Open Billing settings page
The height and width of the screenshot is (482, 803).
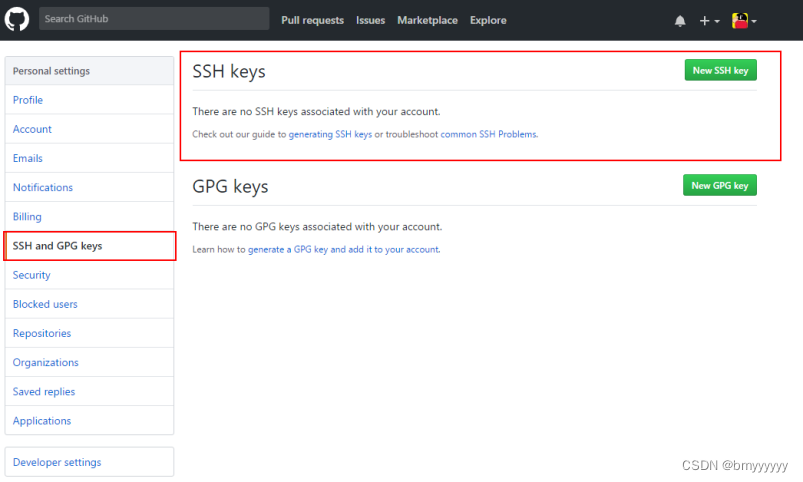(x=89, y=217)
